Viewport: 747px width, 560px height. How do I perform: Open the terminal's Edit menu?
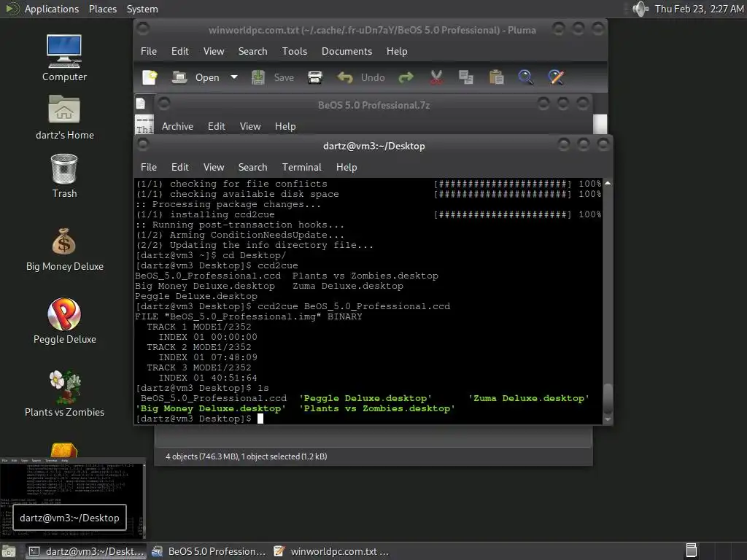point(179,167)
